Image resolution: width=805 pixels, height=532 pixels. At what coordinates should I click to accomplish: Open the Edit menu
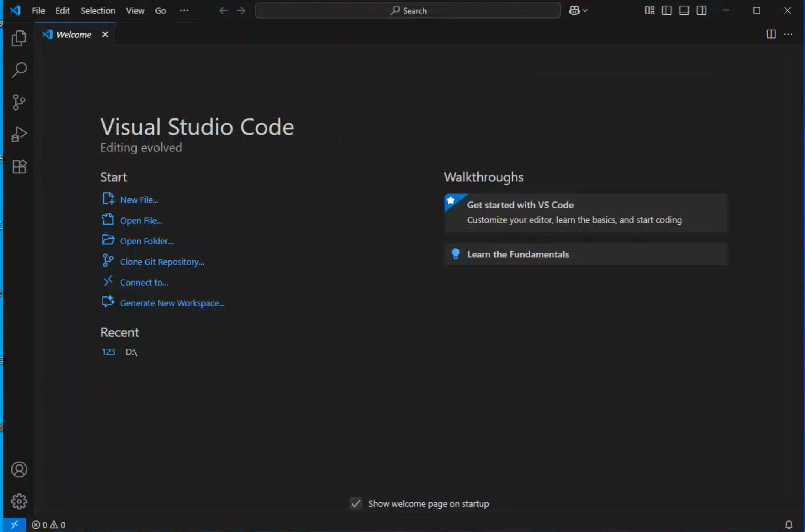pos(63,10)
